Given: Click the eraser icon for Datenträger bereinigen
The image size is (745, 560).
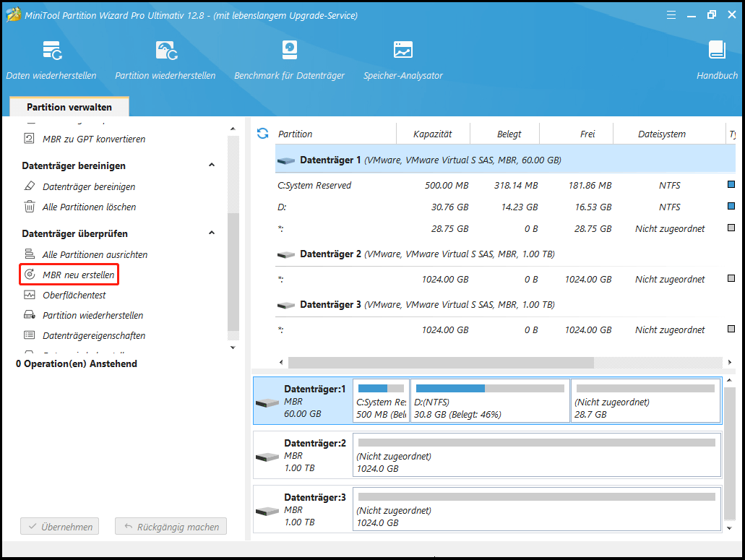Looking at the screenshot, I should pyautogui.click(x=30, y=186).
